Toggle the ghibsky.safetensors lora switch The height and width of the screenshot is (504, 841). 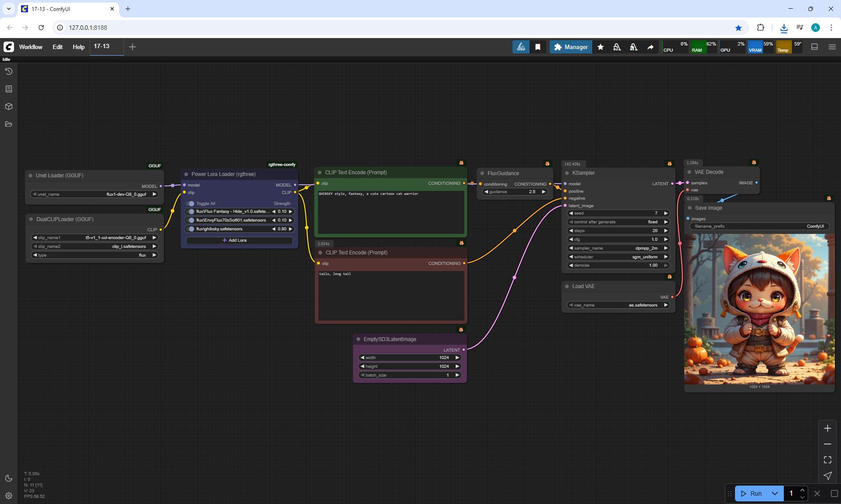click(x=191, y=229)
